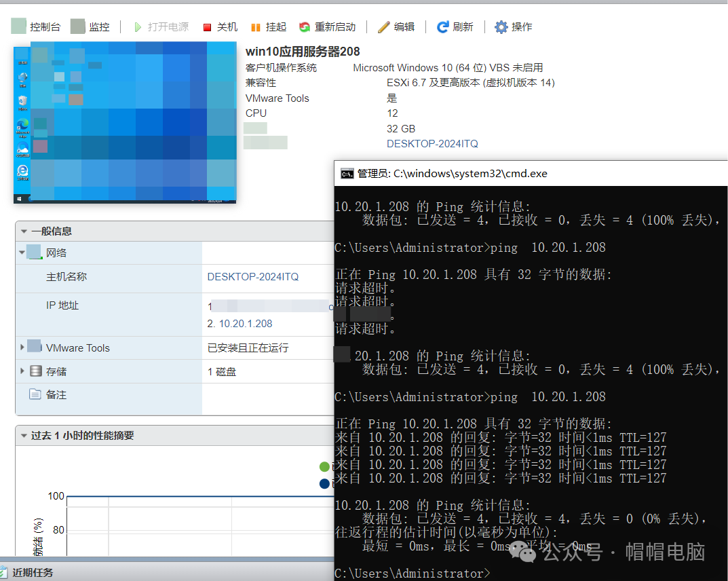Screen dimensions: 728x581
Task: Select the 备注 notes row
Action: coord(56,394)
